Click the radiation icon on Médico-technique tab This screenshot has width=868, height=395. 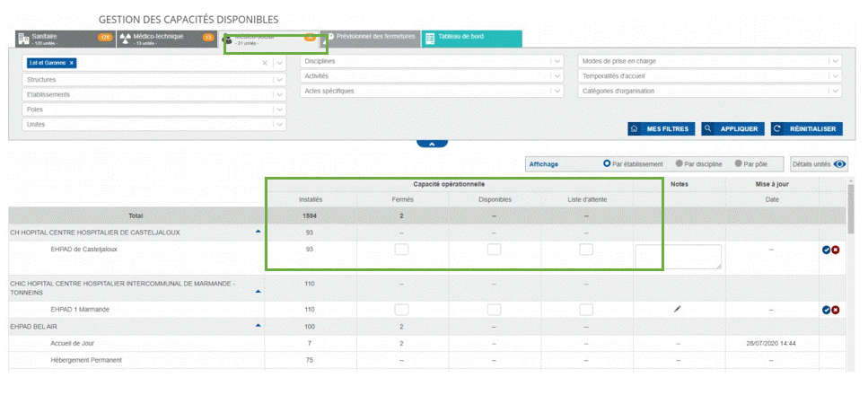pyautogui.click(x=126, y=39)
